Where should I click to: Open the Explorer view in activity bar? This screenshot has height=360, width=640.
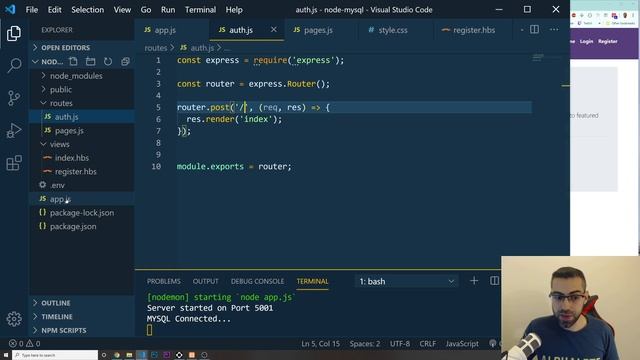click(14, 33)
